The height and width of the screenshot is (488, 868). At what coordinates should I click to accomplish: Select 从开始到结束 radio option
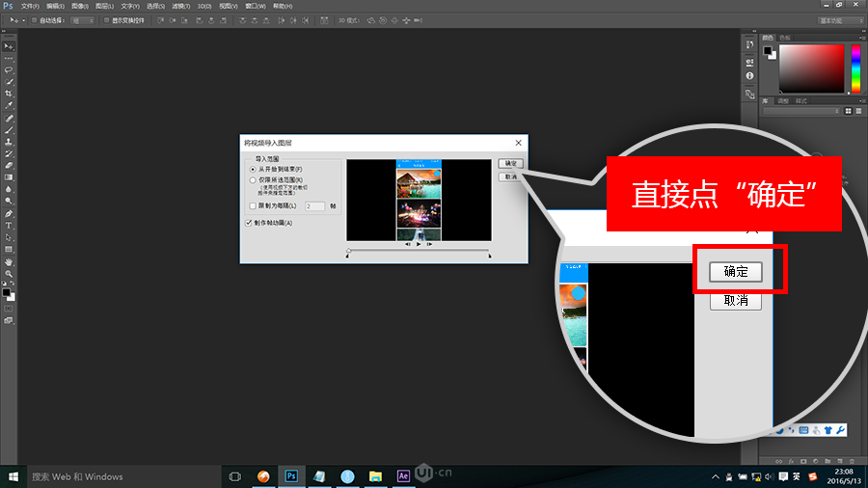pyautogui.click(x=253, y=170)
